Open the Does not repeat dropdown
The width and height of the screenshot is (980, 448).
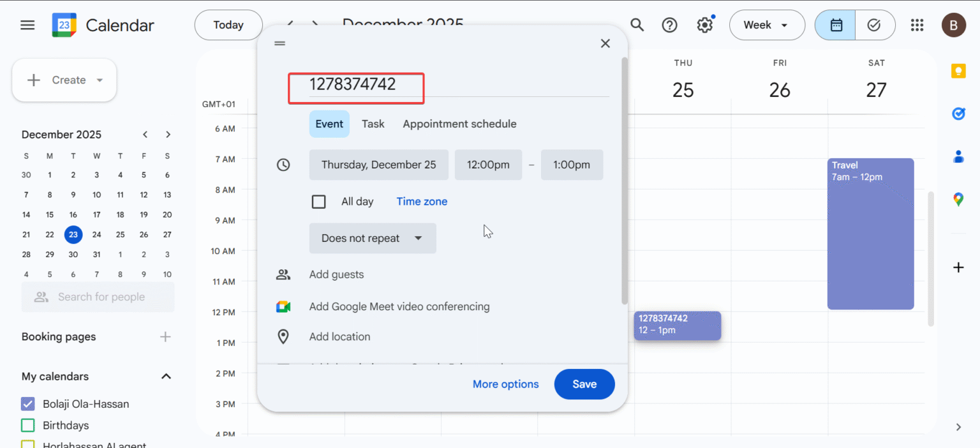click(373, 238)
